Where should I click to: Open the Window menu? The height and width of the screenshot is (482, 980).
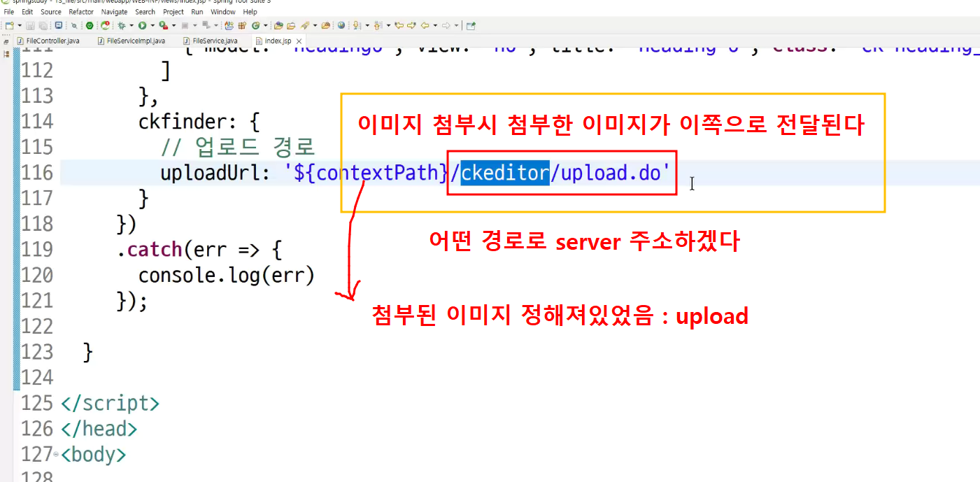click(x=223, y=12)
